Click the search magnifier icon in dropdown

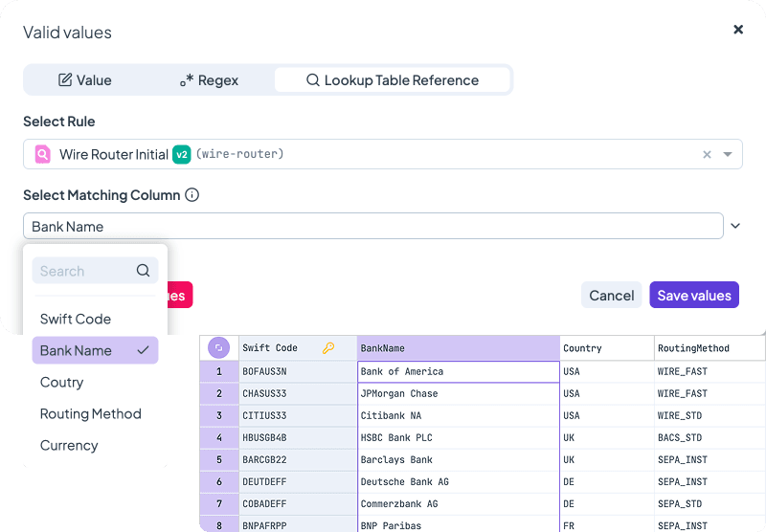point(143,271)
